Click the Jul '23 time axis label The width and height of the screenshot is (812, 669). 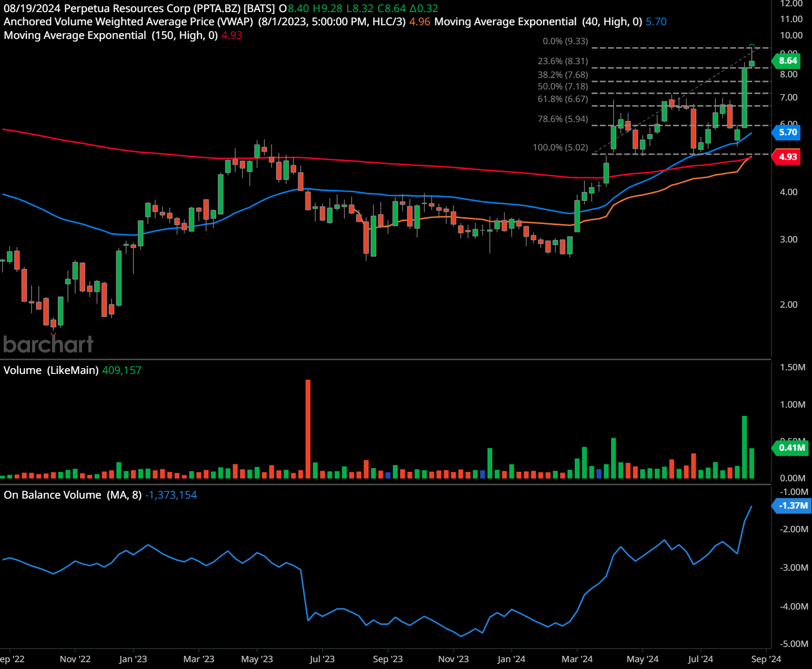click(x=322, y=659)
